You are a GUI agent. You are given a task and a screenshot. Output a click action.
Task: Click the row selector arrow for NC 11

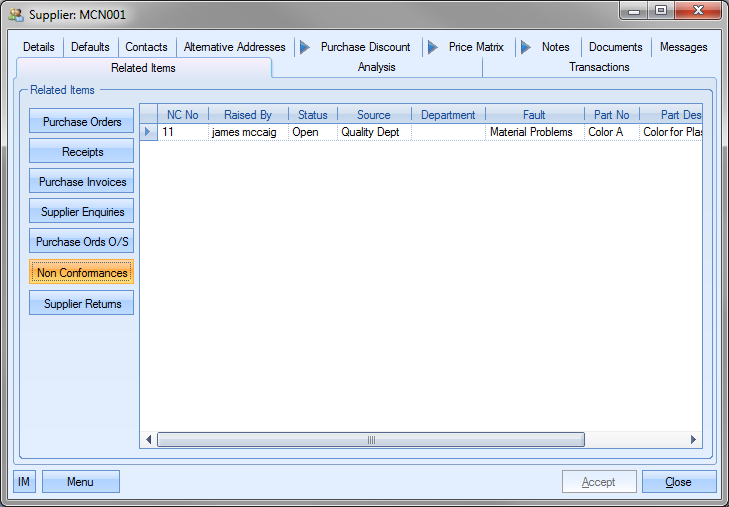148,132
